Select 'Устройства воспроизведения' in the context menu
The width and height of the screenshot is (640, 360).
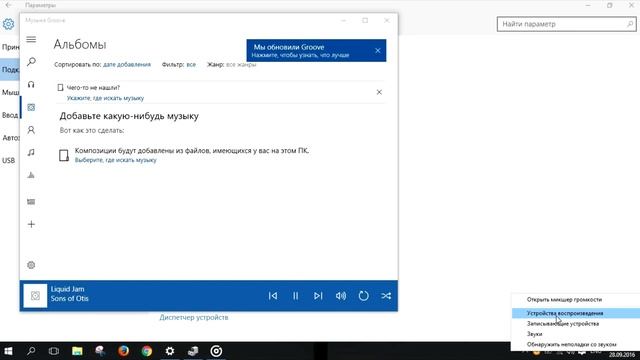[x=576, y=313]
